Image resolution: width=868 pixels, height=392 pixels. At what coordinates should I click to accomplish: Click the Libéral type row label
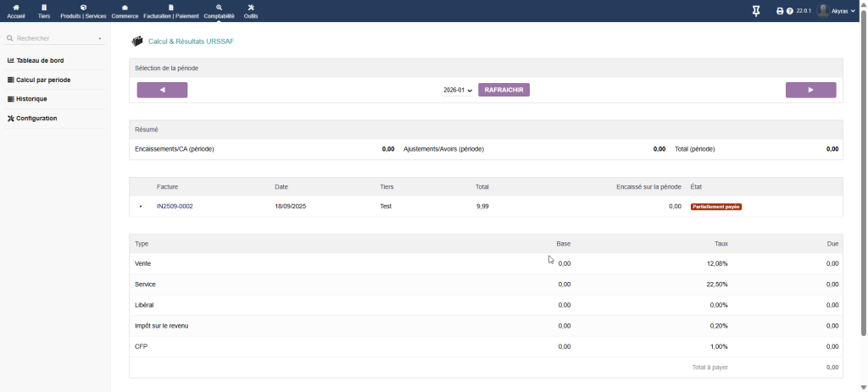point(144,305)
